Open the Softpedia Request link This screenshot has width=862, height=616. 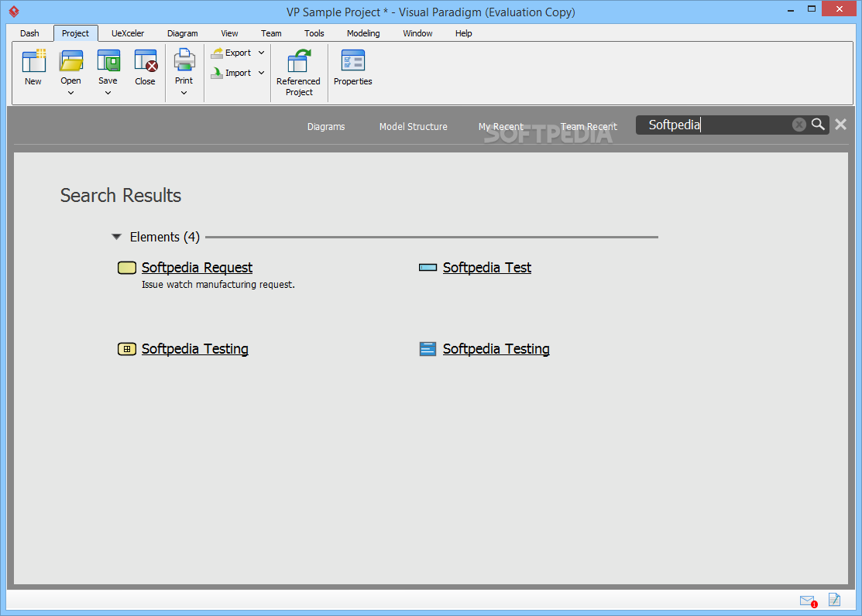(x=197, y=268)
